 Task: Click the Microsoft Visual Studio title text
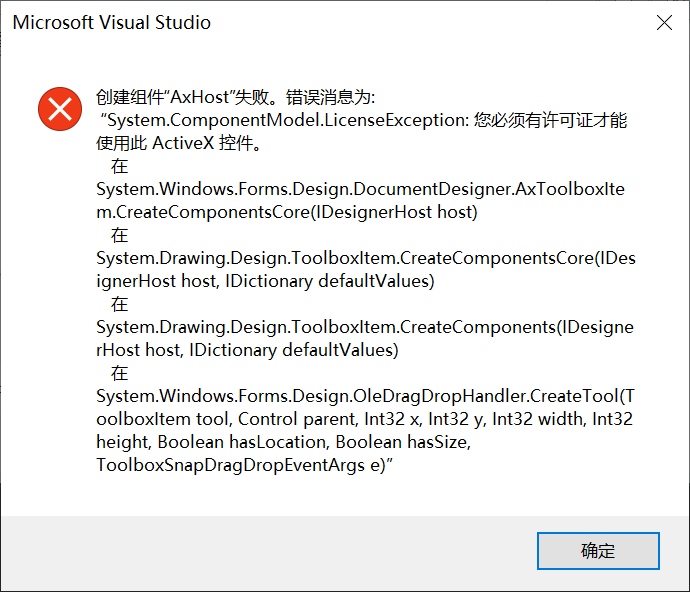click(112, 22)
